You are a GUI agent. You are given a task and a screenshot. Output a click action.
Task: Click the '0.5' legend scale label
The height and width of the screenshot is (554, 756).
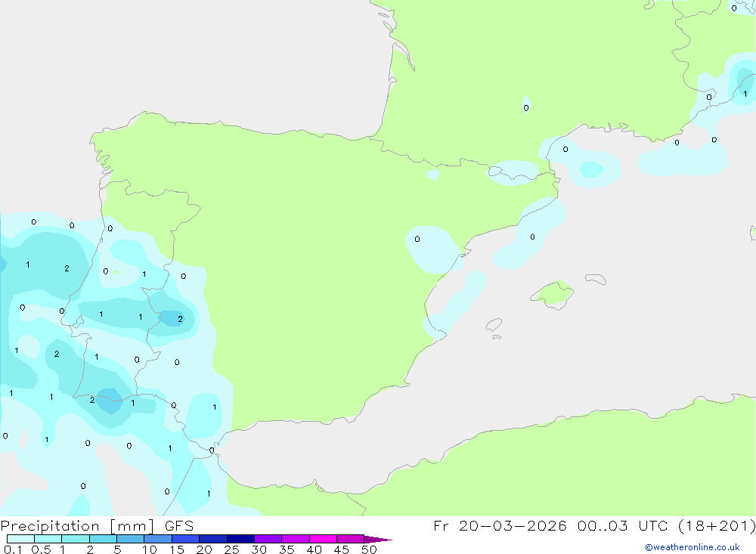(x=41, y=549)
